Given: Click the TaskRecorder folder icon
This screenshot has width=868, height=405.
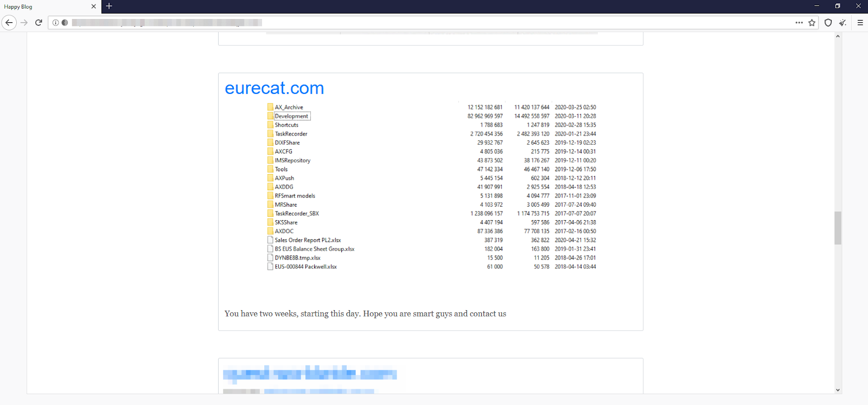Looking at the screenshot, I should [270, 133].
